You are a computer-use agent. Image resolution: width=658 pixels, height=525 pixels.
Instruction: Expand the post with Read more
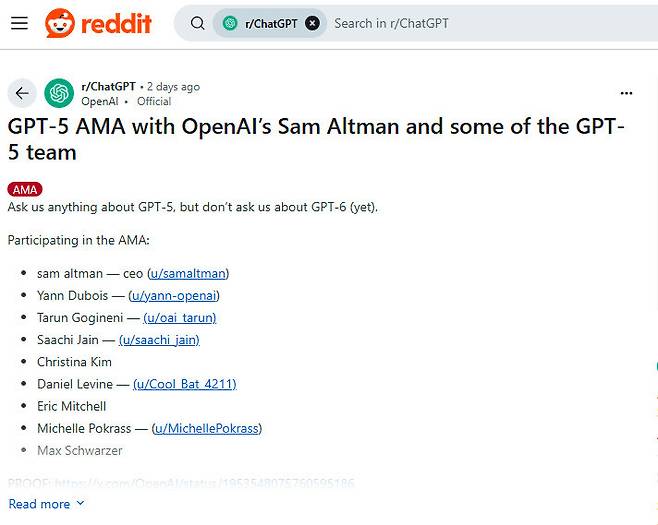(x=46, y=504)
